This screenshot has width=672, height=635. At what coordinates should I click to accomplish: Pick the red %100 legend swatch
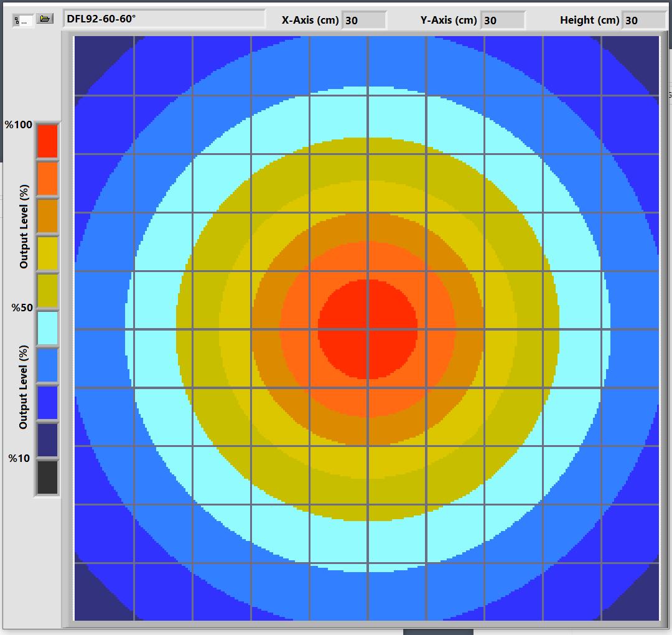[47, 141]
